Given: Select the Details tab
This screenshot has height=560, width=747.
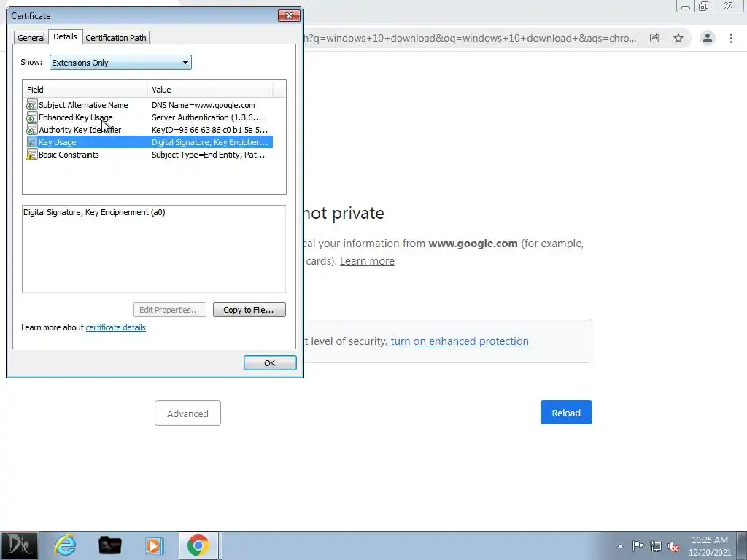Looking at the screenshot, I should pos(65,36).
